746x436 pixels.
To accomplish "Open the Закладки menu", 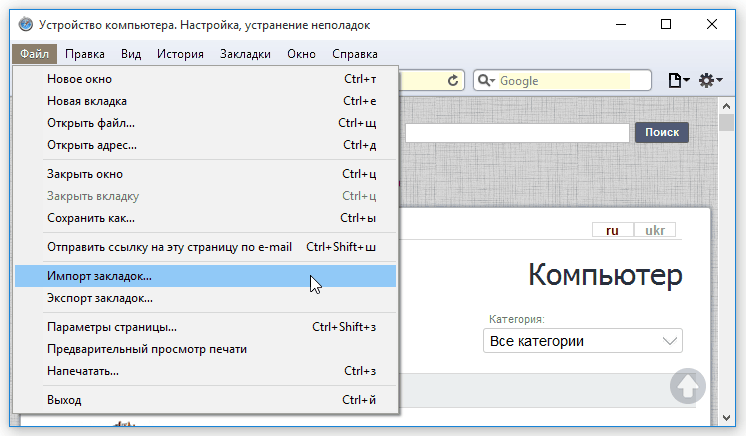I will click(x=245, y=54).
